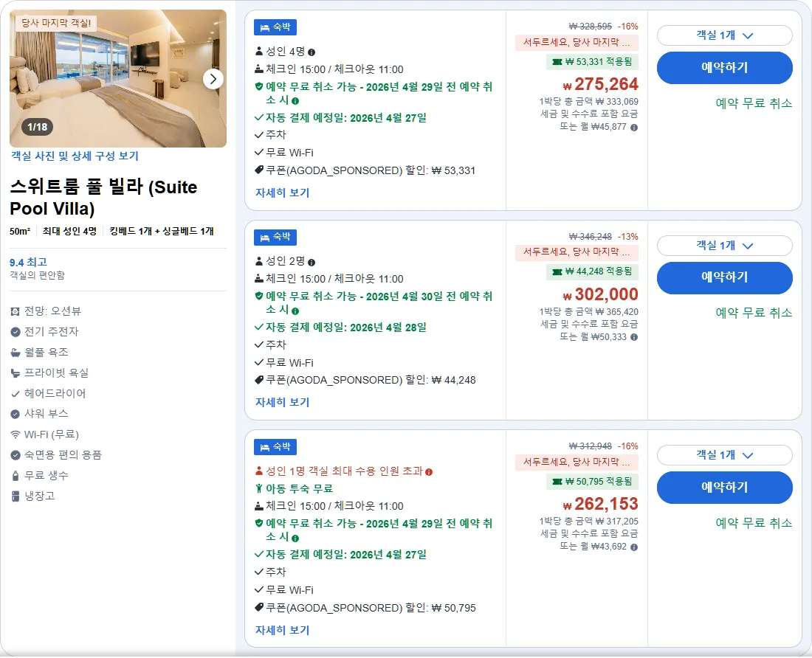Click the 숙박 tag on second offer
812x658 pixels.
[x=275, y=238]
